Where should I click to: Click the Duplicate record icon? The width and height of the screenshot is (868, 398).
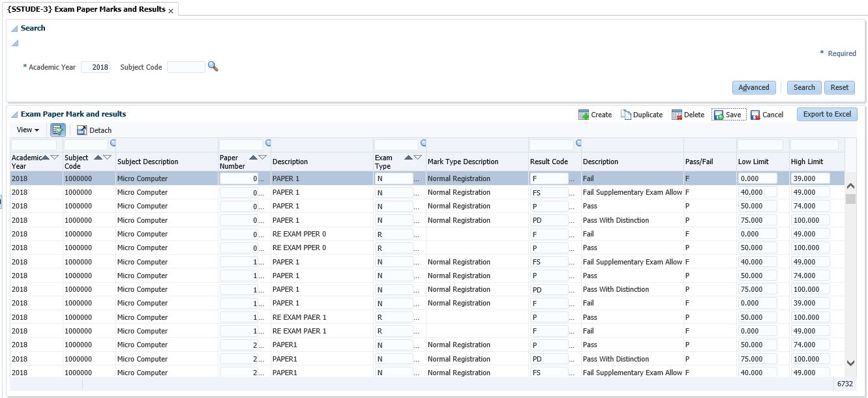(626, 115)
